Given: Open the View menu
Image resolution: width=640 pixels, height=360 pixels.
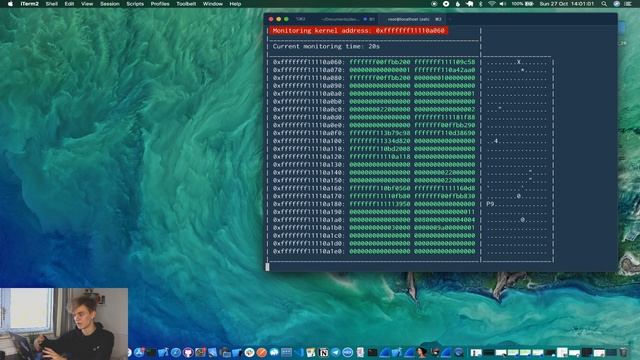Looking at the screenshot, I should point(87,4).
